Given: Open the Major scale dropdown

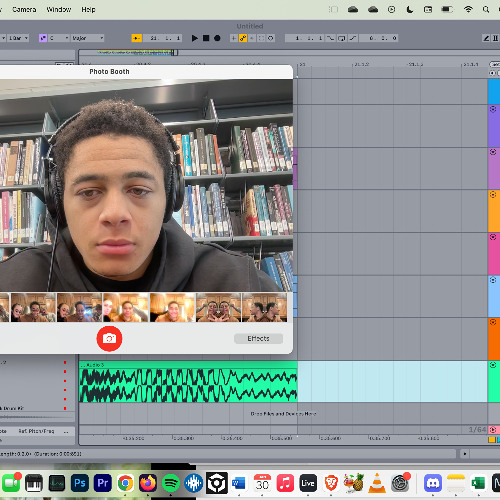Looking at the screenshot, I should pos(88,38).
